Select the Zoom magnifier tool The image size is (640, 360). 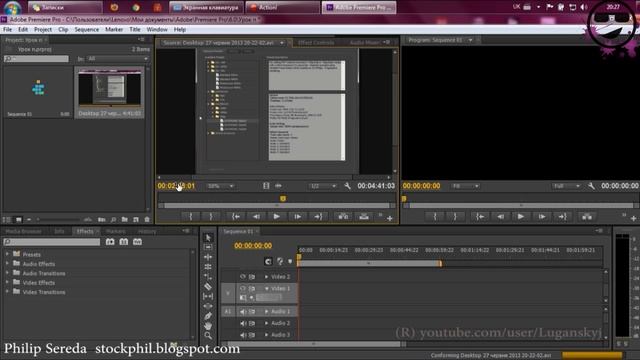click(208, 336)
